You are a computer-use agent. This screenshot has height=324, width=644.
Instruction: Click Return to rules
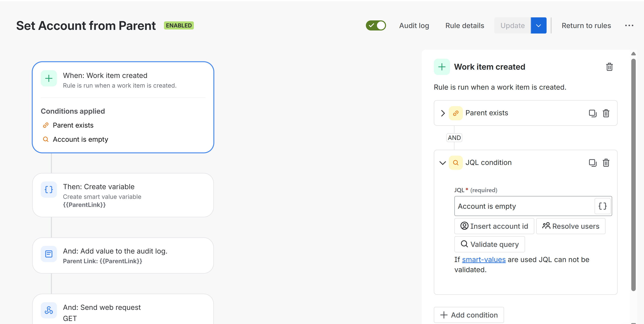[586, 25]
